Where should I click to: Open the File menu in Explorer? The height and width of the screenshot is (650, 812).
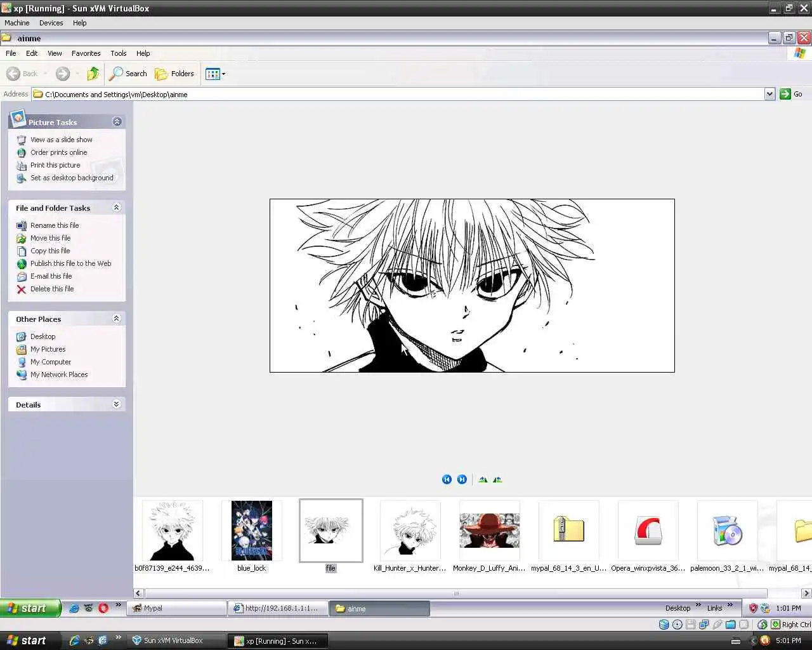11,53
